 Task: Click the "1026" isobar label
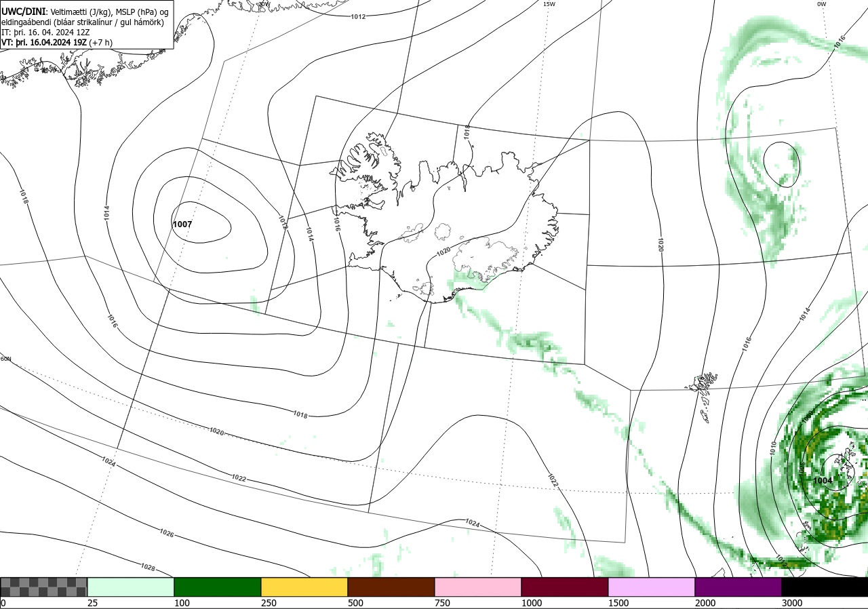167,534
